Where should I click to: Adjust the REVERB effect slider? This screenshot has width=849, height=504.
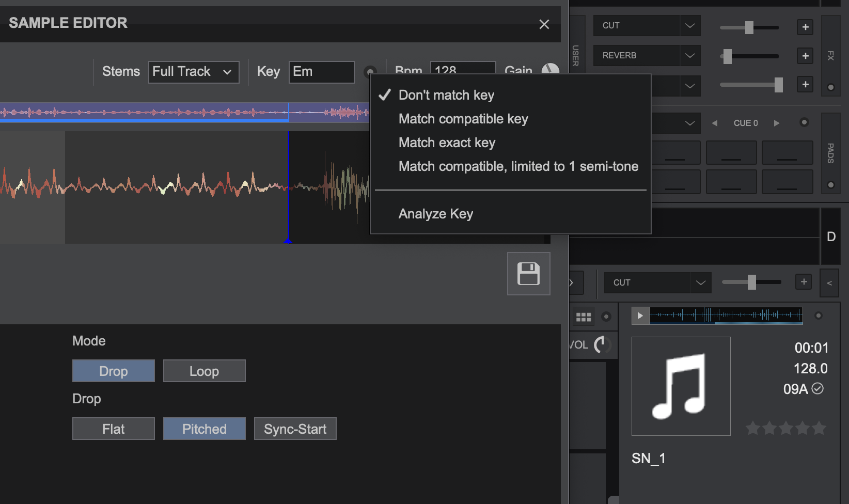click(749, 56)
